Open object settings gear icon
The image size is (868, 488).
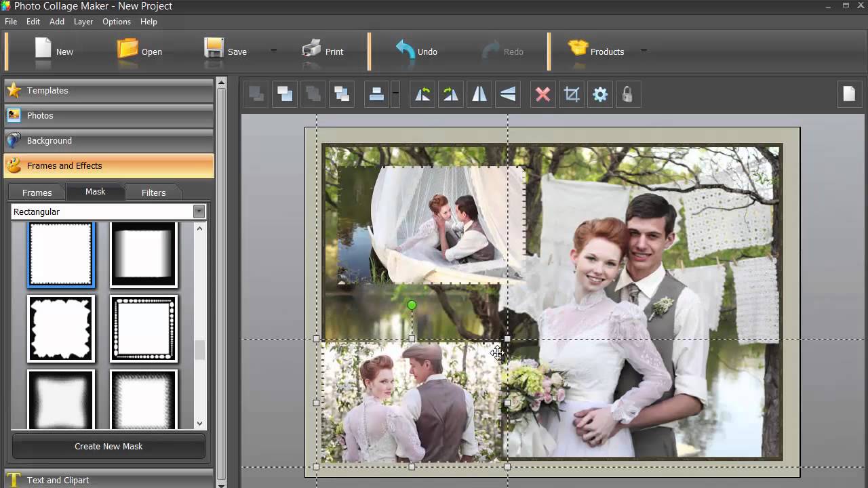click(600, 94)
